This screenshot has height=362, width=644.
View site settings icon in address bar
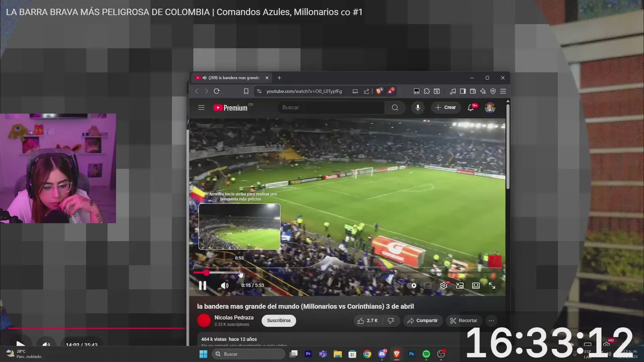259,91
